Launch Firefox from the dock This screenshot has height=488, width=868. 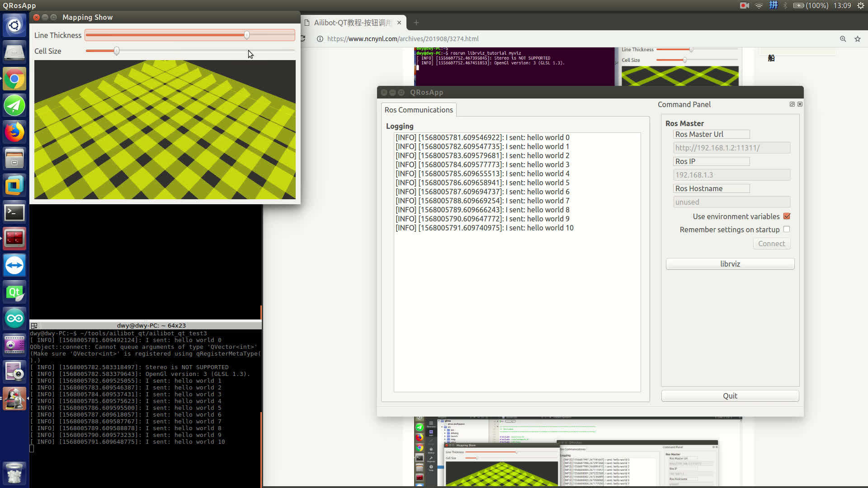(x=14, y=132)
